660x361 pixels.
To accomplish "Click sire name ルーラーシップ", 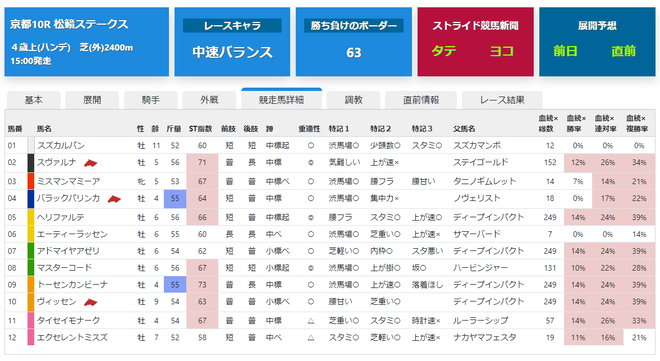I will coord(481,320).
